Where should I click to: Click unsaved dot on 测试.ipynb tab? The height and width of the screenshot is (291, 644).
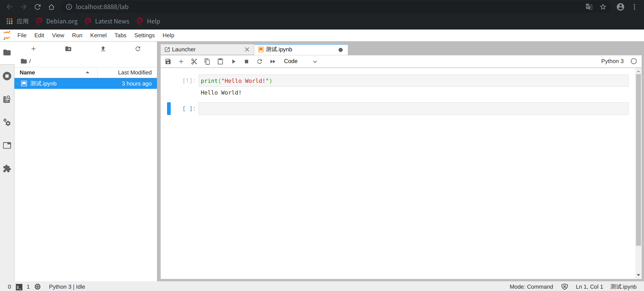click(x=341, y=50)
